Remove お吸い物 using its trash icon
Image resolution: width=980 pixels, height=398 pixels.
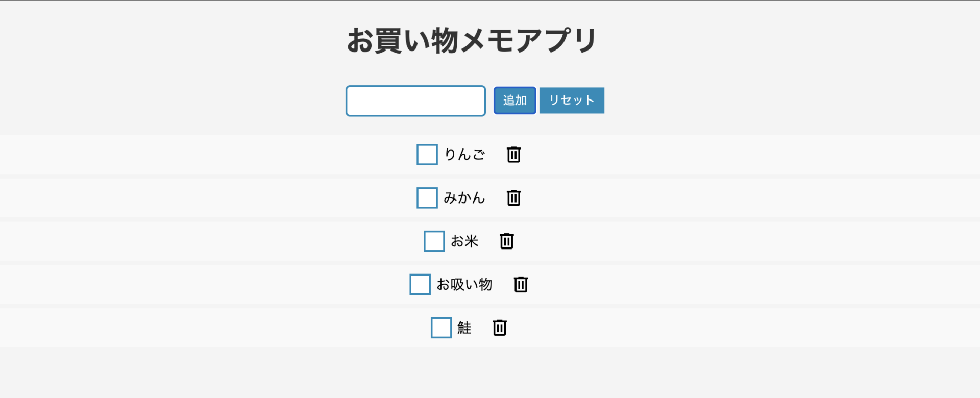coord(521,284)
